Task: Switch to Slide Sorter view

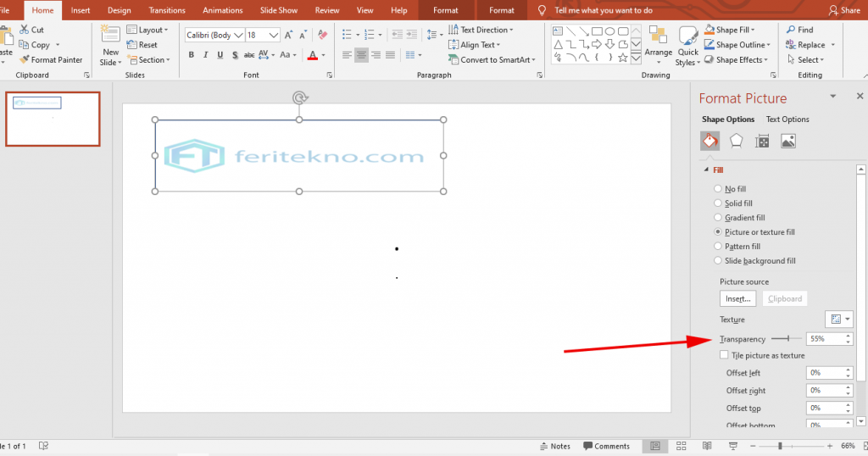Action: tap(682, 446)
